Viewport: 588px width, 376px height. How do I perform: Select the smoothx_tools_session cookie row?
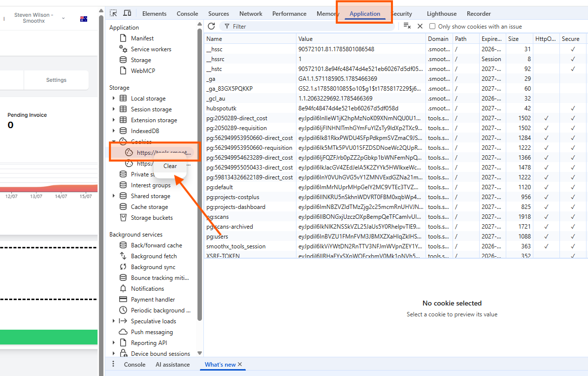coord(395,246)
